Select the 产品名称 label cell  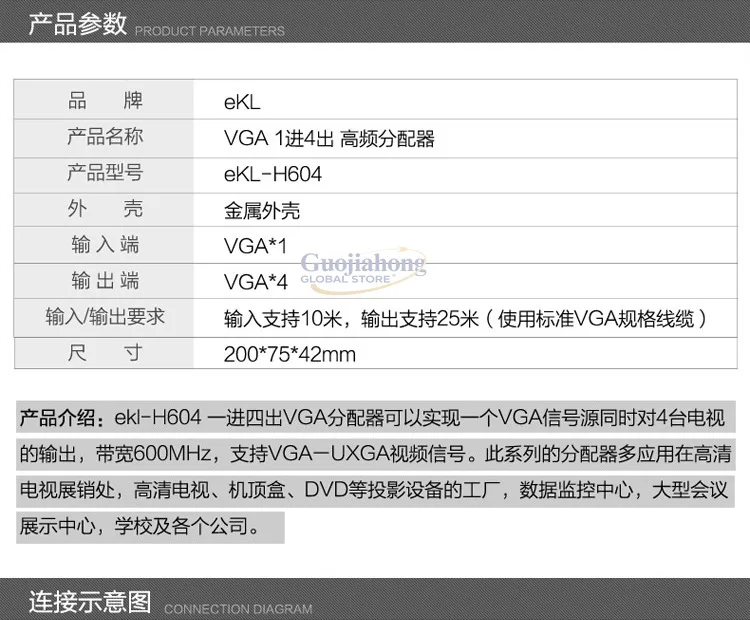[105, 137]
